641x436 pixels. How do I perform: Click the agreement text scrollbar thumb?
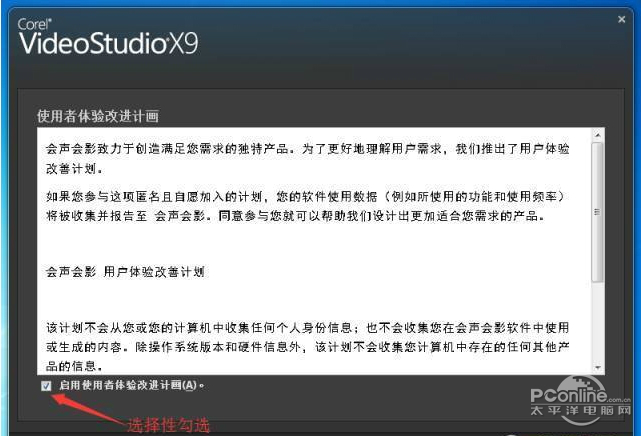598,212
